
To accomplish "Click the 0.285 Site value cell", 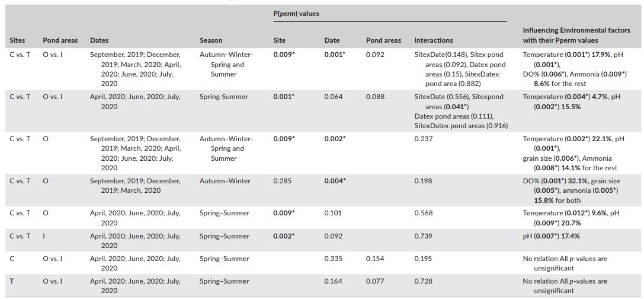I will [280, 181].
